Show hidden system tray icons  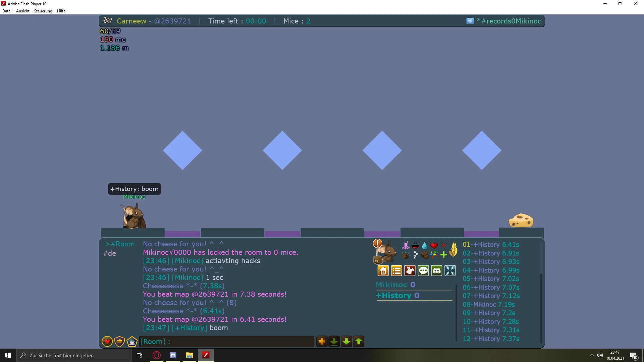tap(592, 355)
